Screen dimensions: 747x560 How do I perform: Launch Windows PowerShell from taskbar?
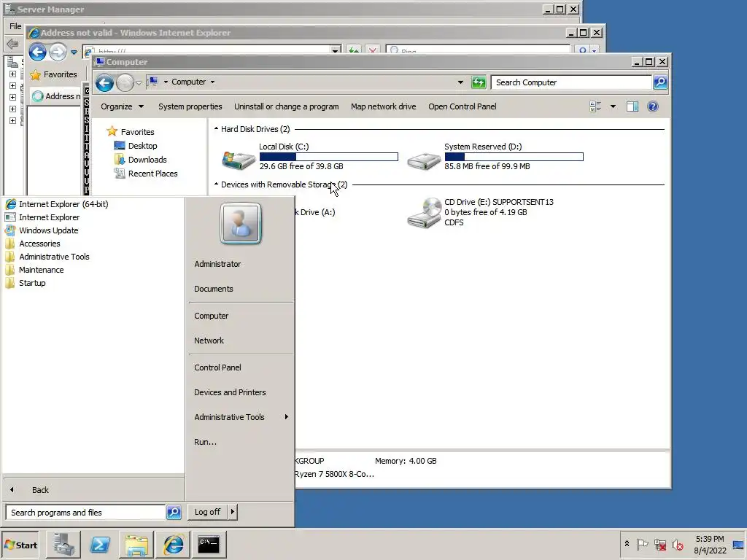point(100,545)
